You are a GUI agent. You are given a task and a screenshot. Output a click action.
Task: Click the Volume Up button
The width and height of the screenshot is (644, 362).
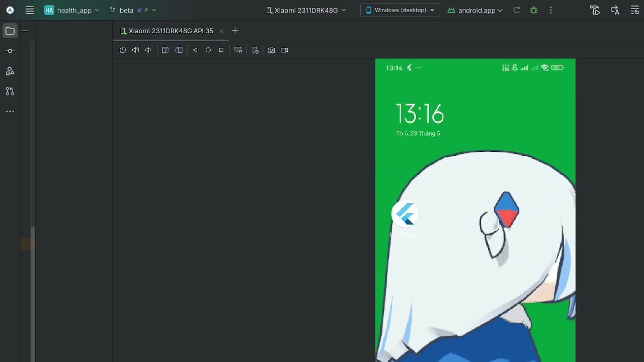click(135, 50)
